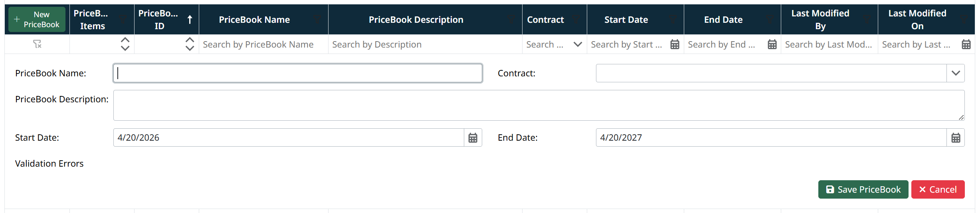Click the New PriceBook button
980x213 pixels.
tap(37, 20)
